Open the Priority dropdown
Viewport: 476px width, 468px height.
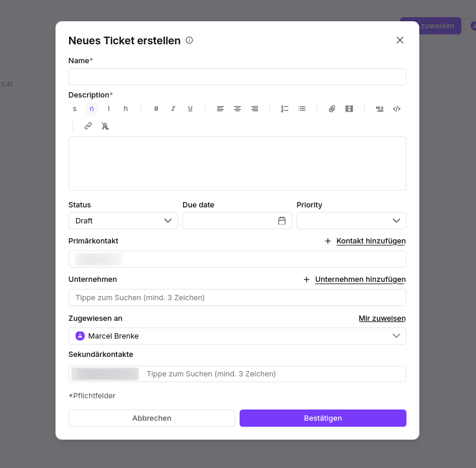point(351,221)
